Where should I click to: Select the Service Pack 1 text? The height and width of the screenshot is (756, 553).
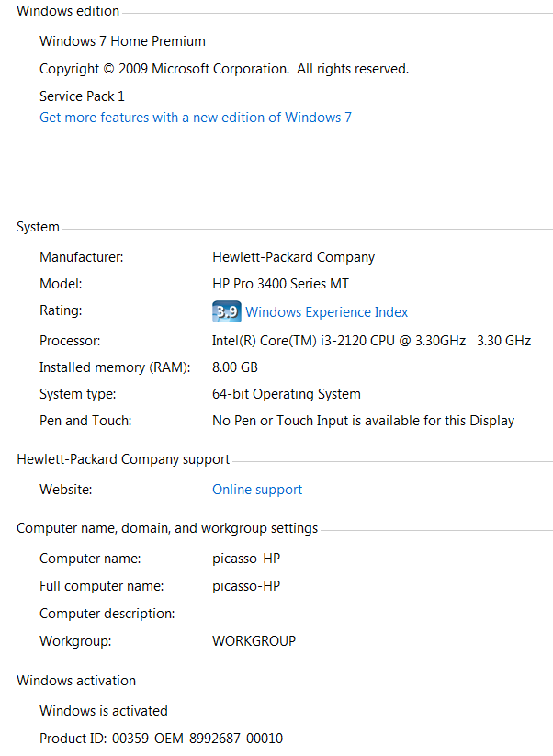[x=82, y=96]
